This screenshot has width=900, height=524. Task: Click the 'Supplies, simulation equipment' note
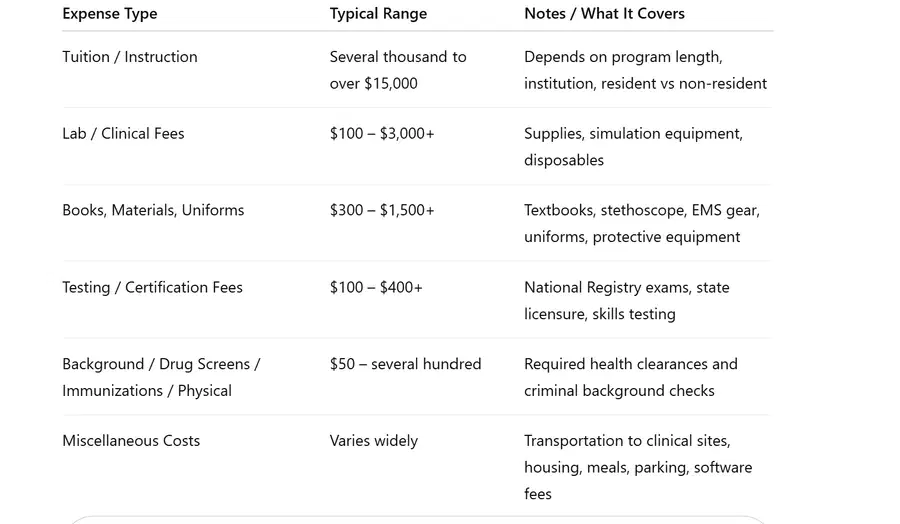pyautogui.click(x=633, y=147)
